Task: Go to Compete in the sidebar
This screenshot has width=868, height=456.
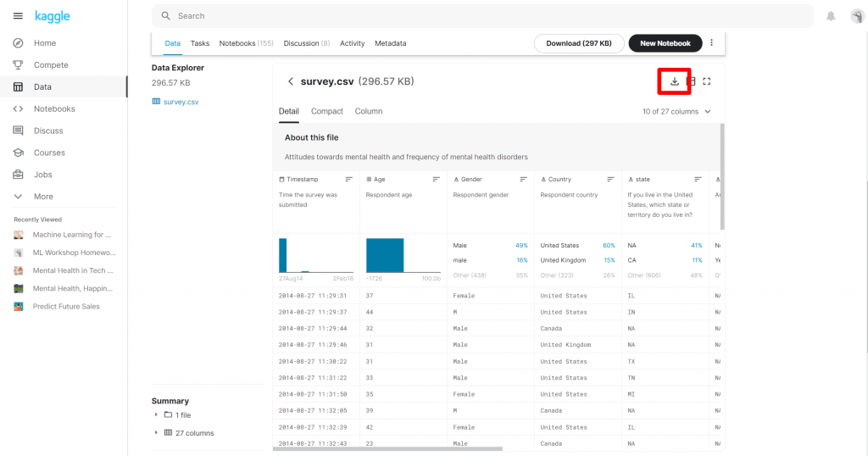Action: 51,65
